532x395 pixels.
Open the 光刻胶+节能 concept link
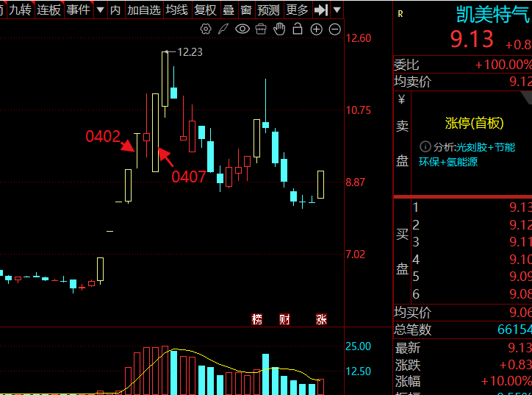(486, 147)
